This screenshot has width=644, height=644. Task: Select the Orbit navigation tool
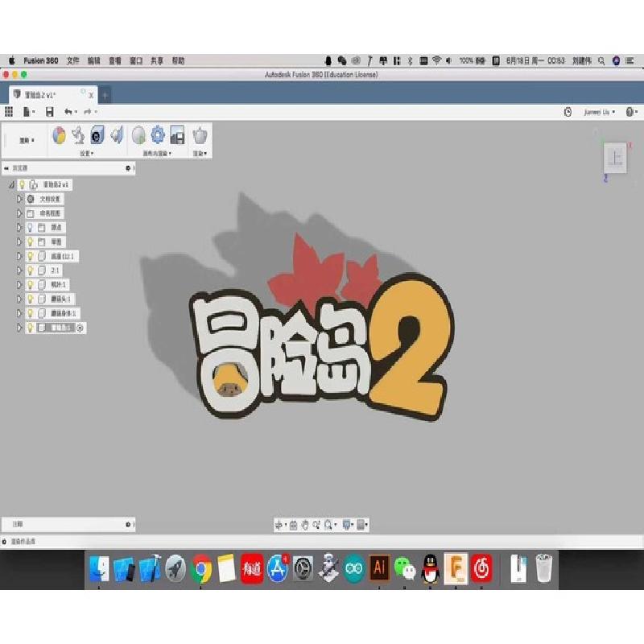(x=279, y=525)
